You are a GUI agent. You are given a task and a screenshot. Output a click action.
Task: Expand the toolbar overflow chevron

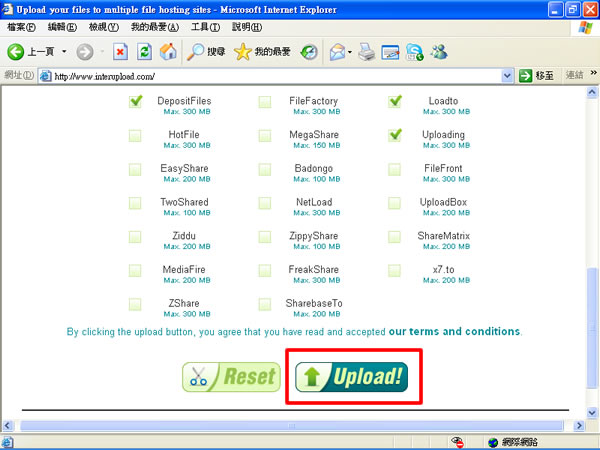tap(593, 73)
